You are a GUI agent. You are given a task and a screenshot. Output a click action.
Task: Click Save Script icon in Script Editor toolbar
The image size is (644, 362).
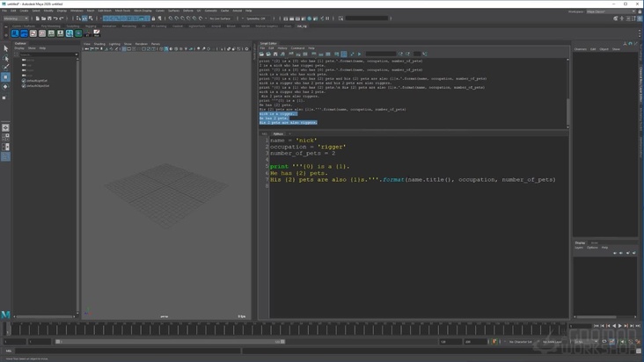point(275,54)
